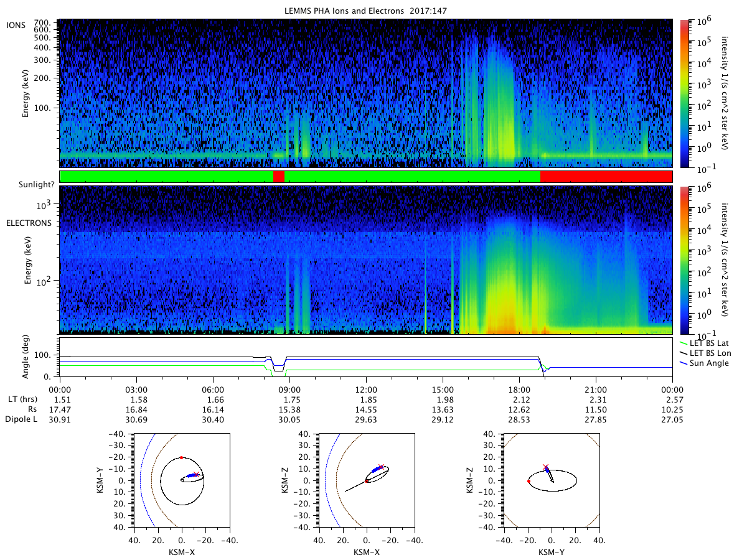Click the "Energy (keV)" label of the ions panel

click(27, 93)
